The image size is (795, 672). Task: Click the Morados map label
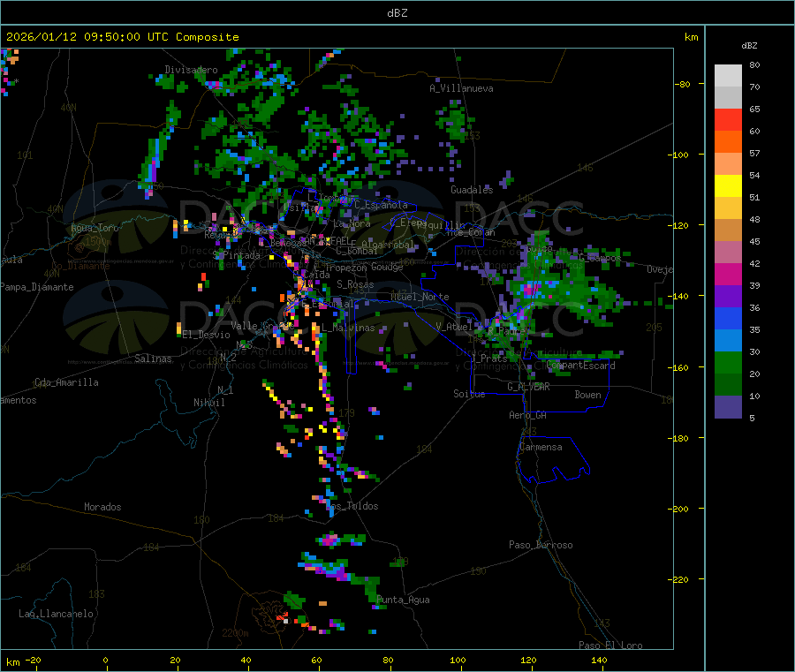click(x=102, y=507)
